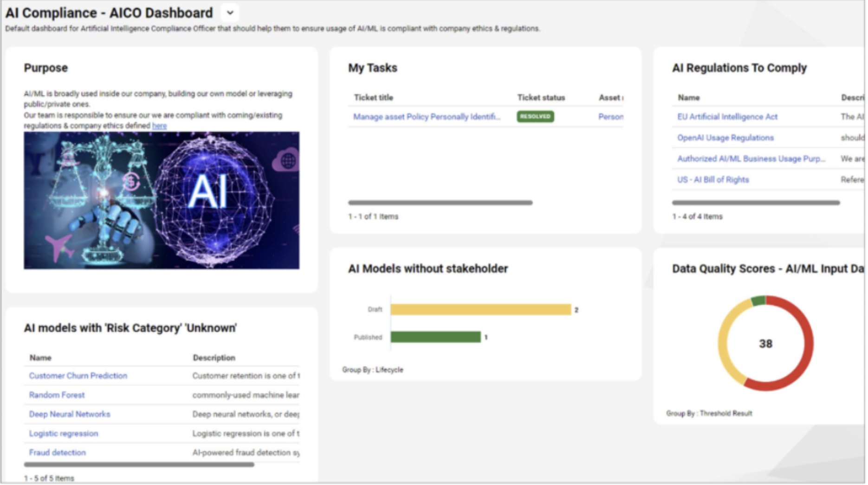
Task: Click the RESOLVED status badge
Action: point(535,117)
